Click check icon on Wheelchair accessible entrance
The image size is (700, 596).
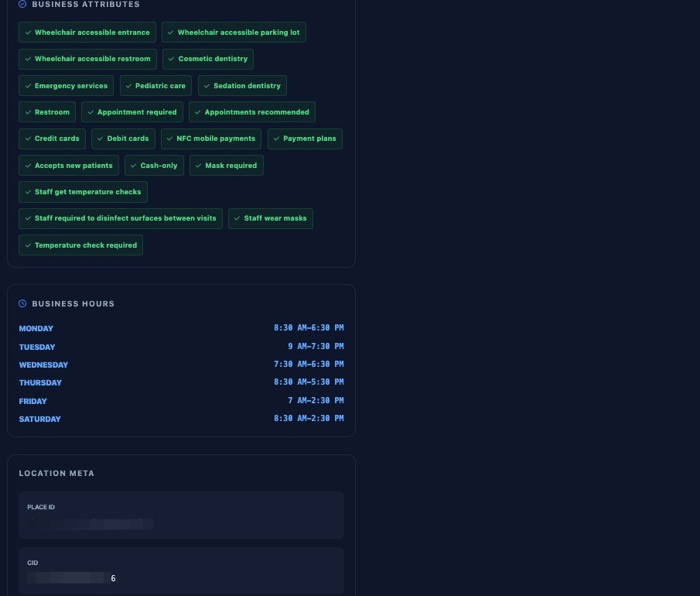(x=28, y=33)
